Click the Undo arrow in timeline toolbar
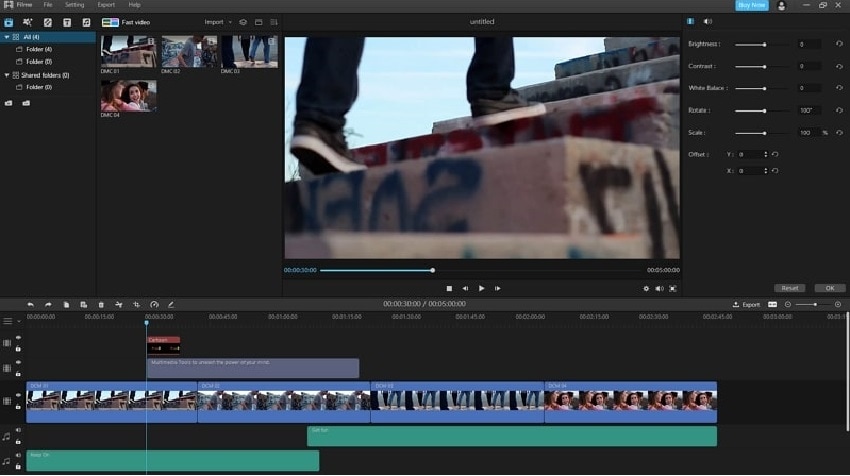Screen dimensions: 850x476 point(30,305)
